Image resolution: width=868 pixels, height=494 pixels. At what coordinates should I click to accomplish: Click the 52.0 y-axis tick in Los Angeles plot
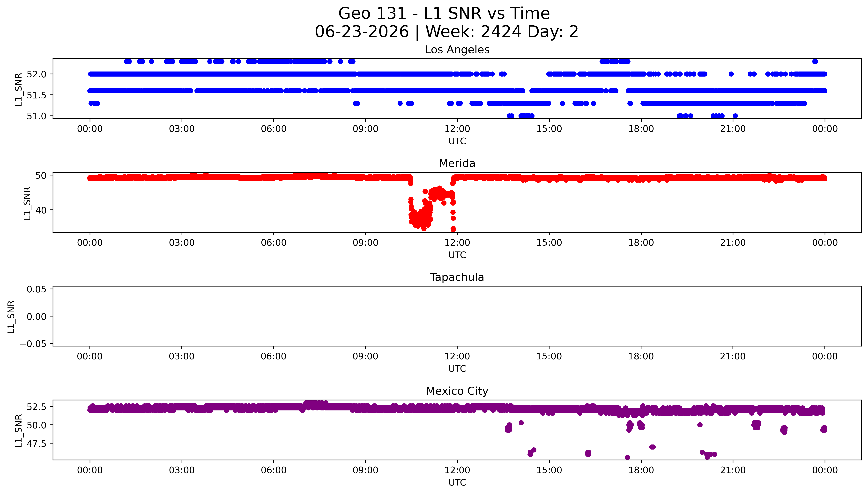point(36,74)
